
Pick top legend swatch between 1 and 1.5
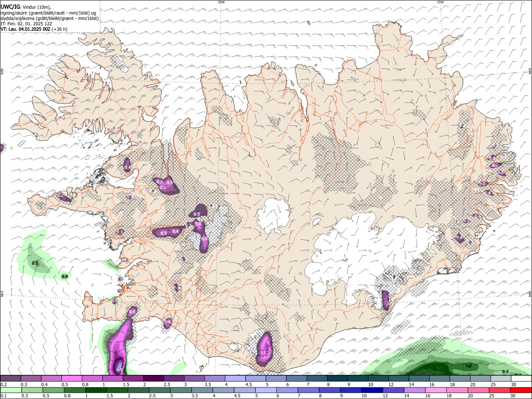[112, 378]
